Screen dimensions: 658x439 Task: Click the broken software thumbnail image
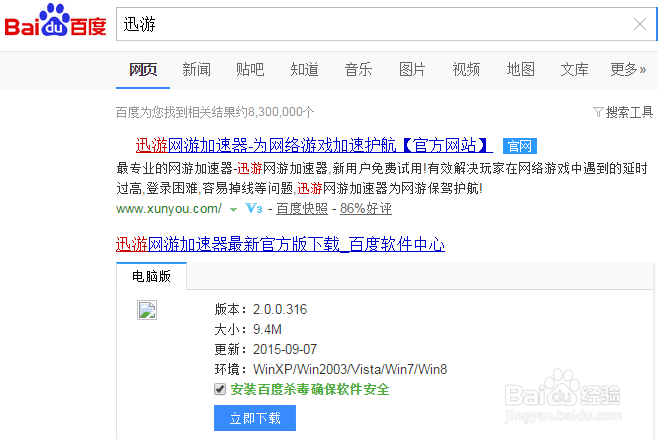tap(147, 310)
